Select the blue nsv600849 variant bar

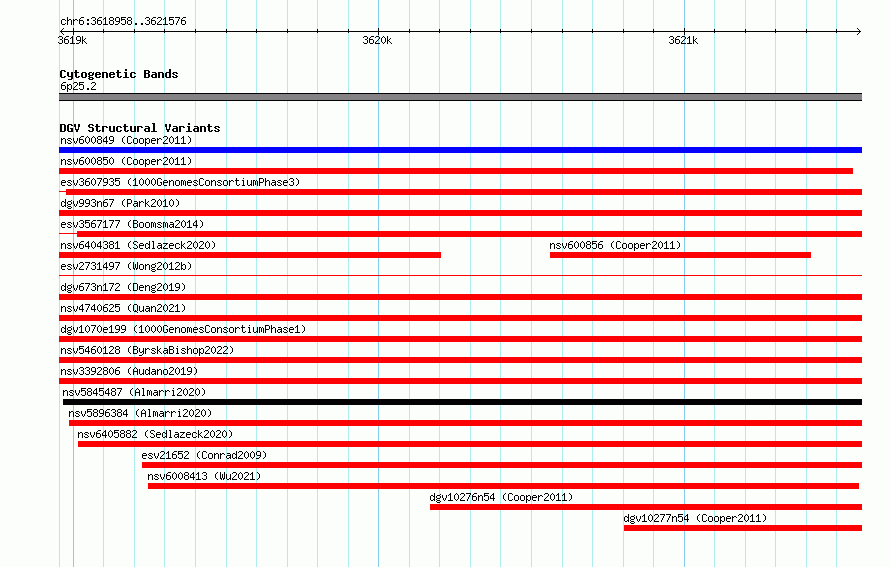(460, 150)
